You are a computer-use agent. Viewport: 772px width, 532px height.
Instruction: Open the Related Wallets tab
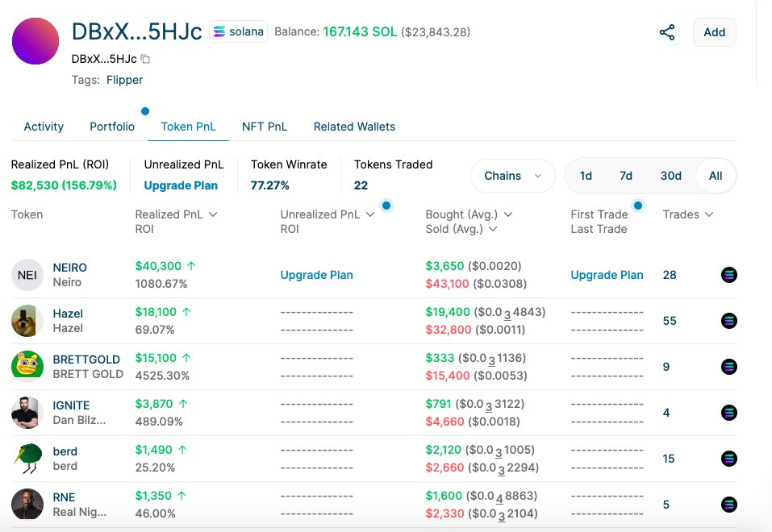(x=354, y=127)
